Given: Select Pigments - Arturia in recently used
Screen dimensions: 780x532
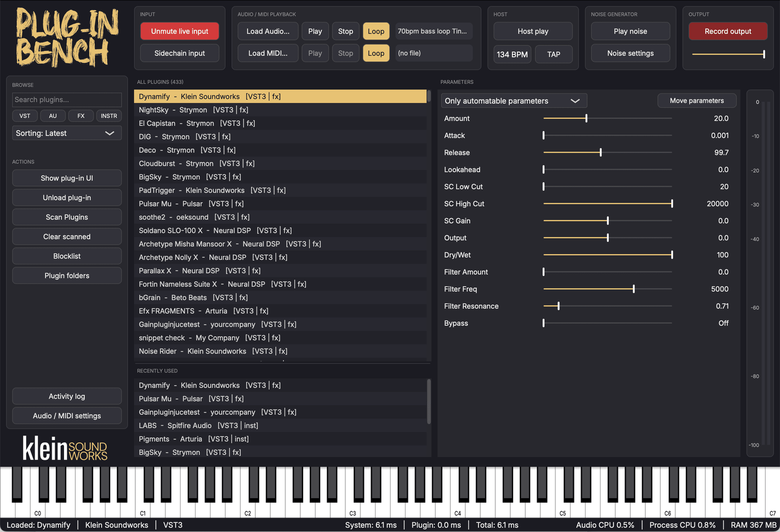Looking at the screenshot, I should point(280,438).
